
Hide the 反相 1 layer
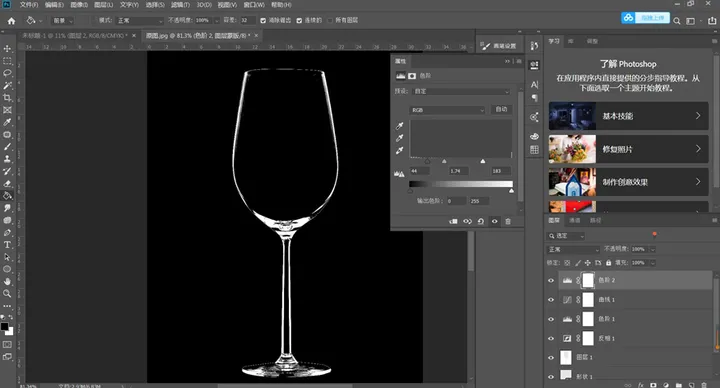click(x=551, y=338)
